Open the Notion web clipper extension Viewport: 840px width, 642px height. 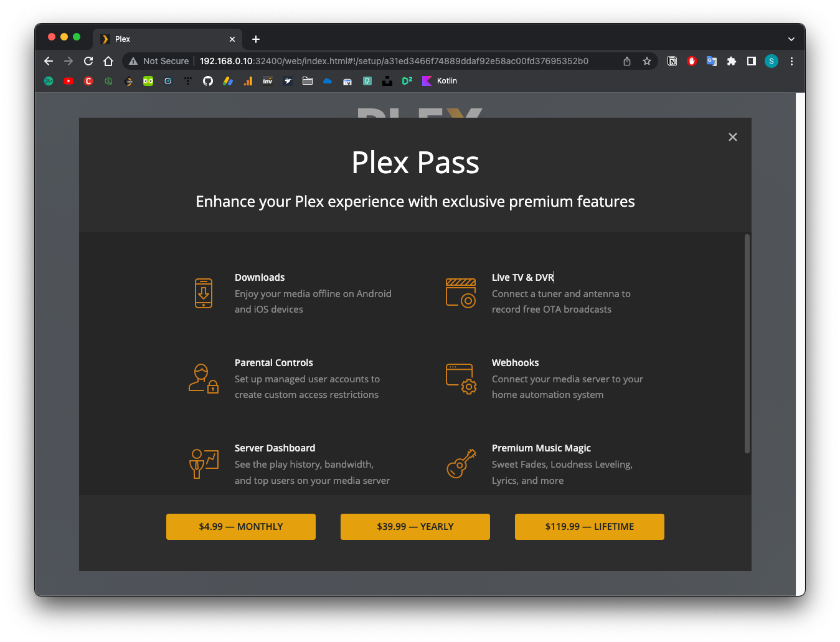tap(672, 61)
